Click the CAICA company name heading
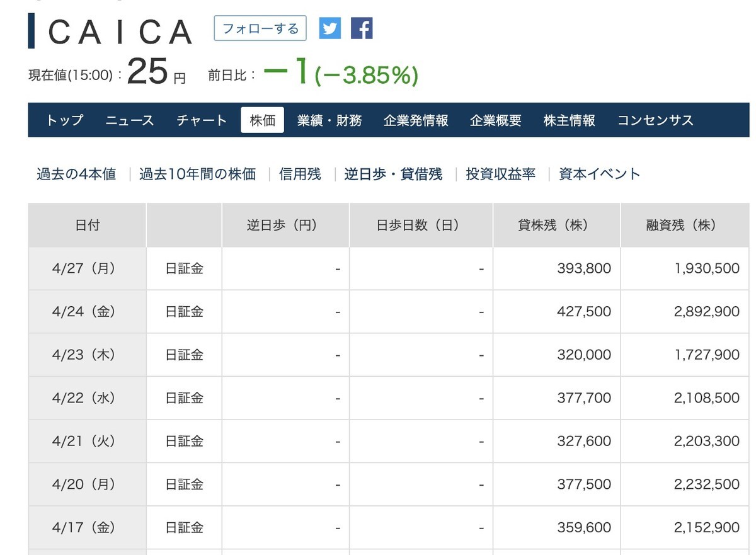 [120, 31]
